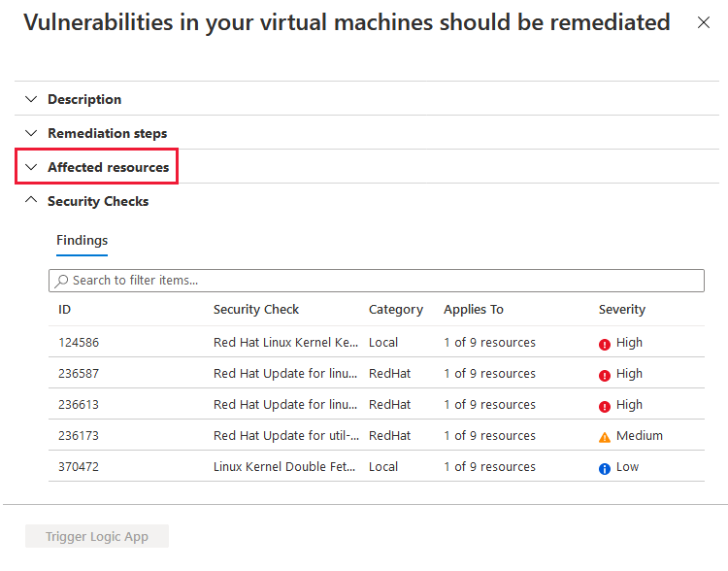This screenshot has height=571, width=728.
Task: Open Red Hat Update for util- finding
Action: (286, 435)
